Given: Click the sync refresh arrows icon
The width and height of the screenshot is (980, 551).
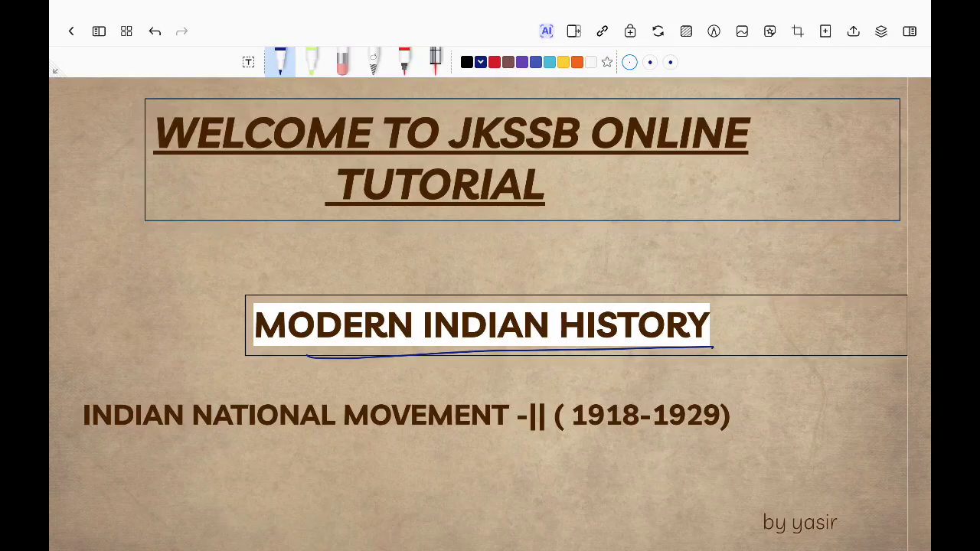Looking at the screenshot, I should click(658, 31).
